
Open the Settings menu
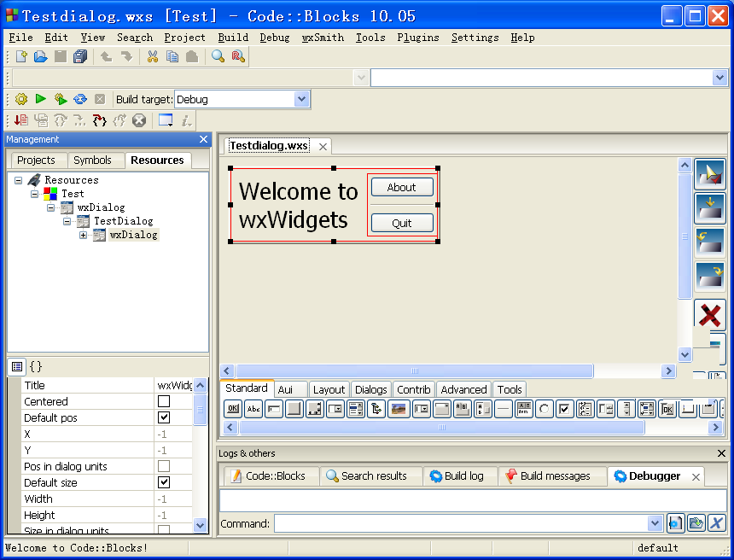[x=475, y=38]
